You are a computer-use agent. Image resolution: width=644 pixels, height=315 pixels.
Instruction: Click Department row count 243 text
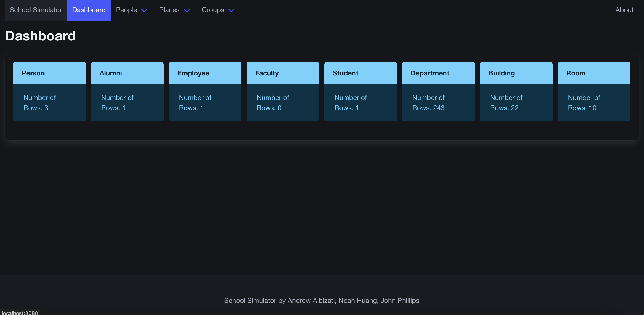tap(428, 108)
